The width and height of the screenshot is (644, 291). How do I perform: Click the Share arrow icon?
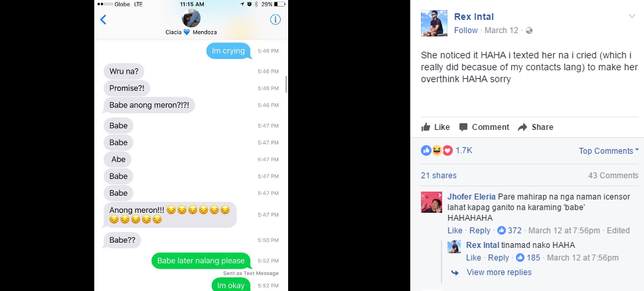pyautogui.click(x=523, y=127)
